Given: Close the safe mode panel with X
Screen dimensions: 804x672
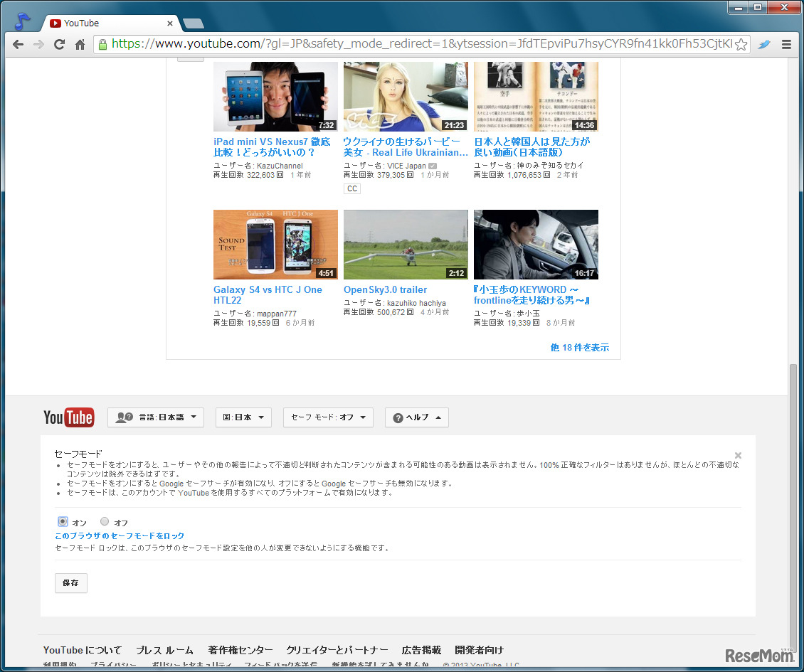Looking at the screenshot, I should (x=738, y=455).
